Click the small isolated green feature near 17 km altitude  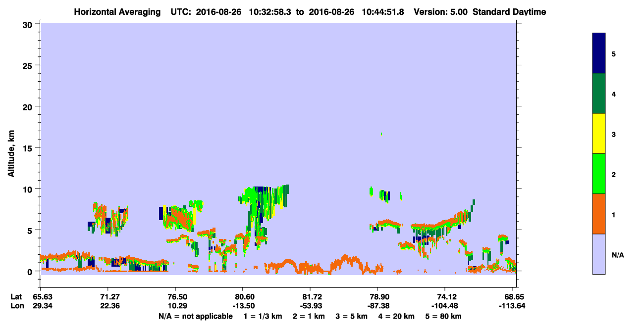381,134
